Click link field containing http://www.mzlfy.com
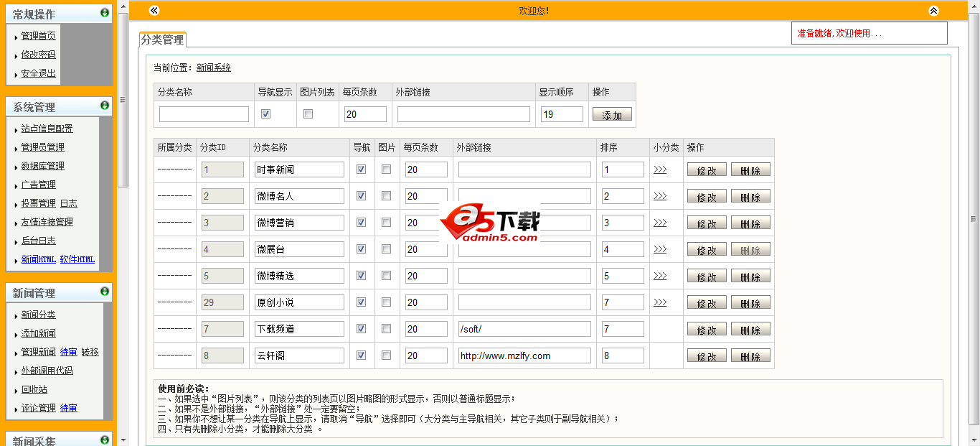The image size is (980, 446). 524,356
